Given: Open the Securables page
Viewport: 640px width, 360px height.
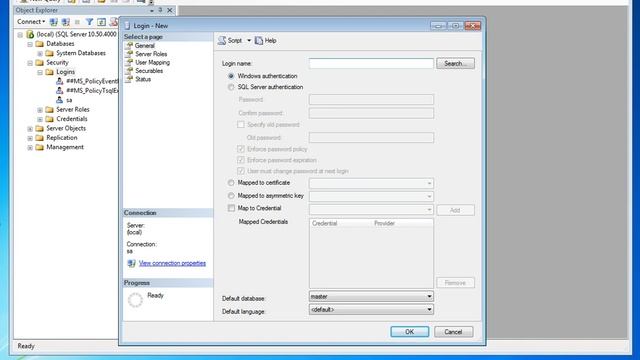Looking at the screenshot, I should pos(149,71).
